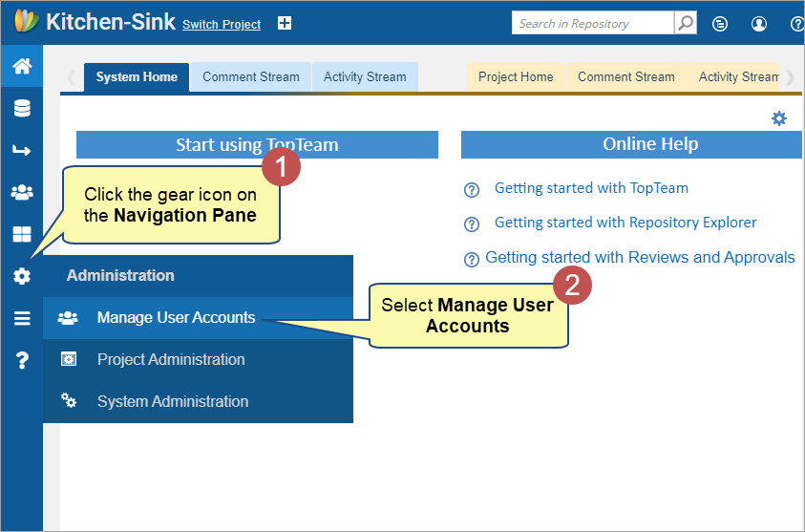
Task: Click the question mark help icon in sidebar
Action: (x=22, y=360)
